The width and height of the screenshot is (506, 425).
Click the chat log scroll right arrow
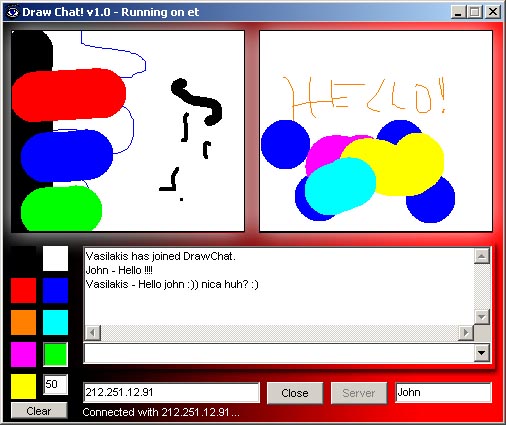point(466,333)
